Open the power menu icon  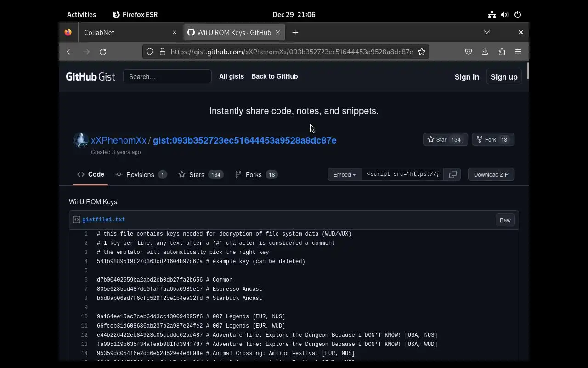[x=518, y=15]
